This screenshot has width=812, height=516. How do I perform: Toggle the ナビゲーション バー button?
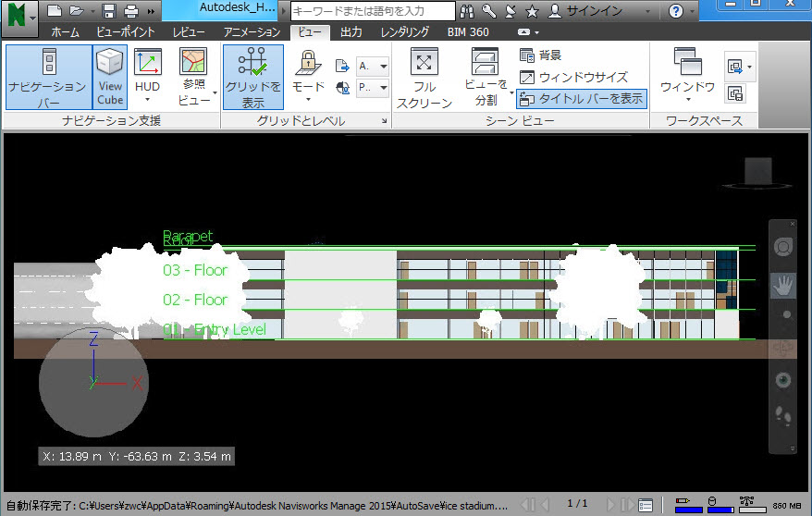(49, 77)
